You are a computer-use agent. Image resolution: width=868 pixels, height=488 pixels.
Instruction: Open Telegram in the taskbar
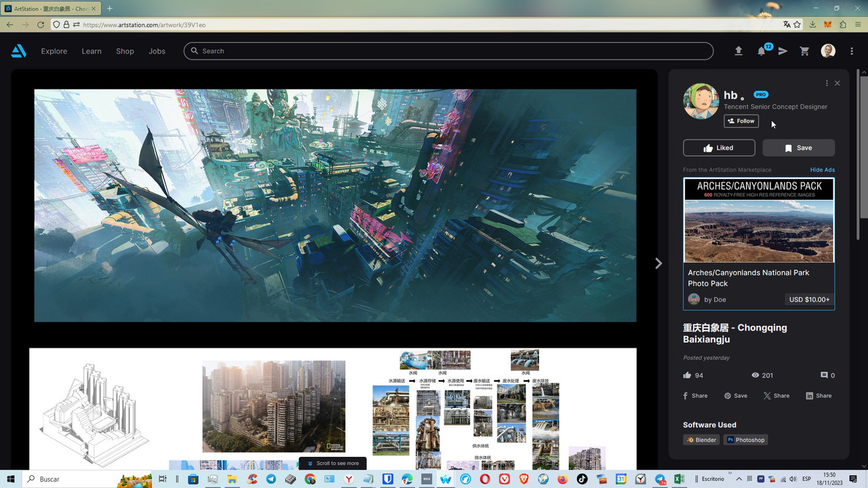point(271,479)
